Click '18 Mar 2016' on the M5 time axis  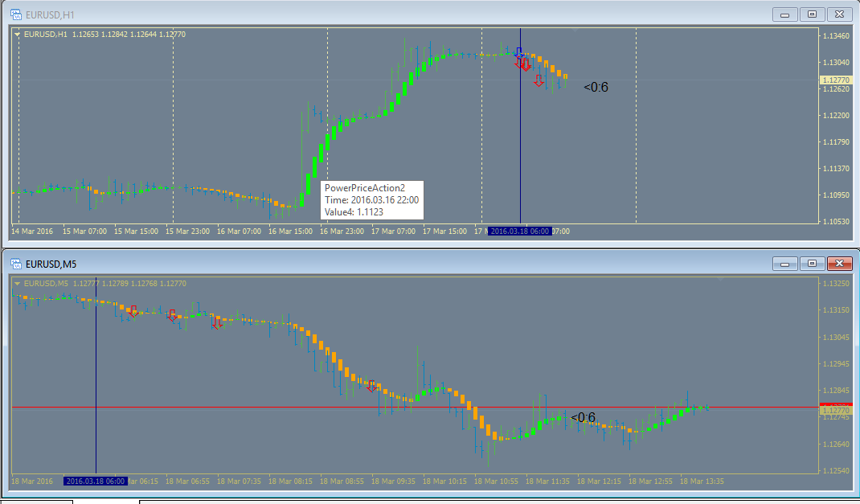point(32,481)
